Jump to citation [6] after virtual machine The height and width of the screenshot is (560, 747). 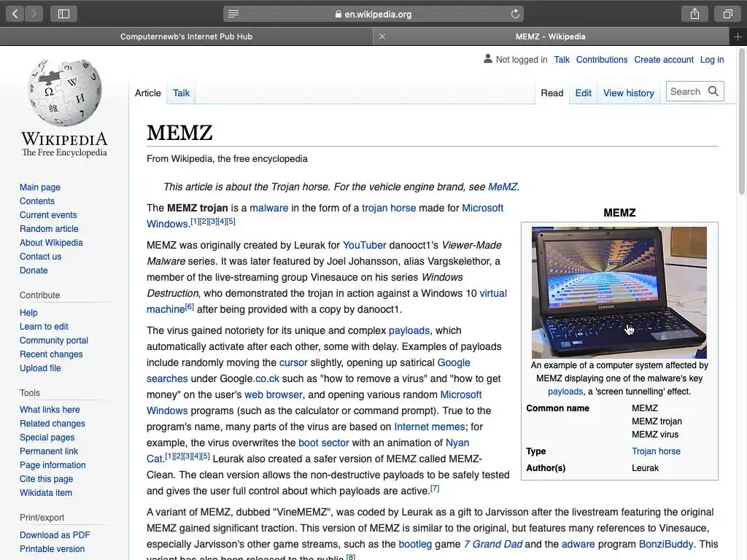click(x=190, y=307)
